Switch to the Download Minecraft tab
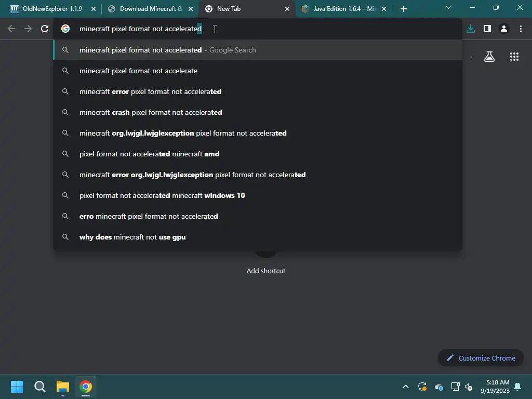The image size is (532, 399). click(151, 9)
